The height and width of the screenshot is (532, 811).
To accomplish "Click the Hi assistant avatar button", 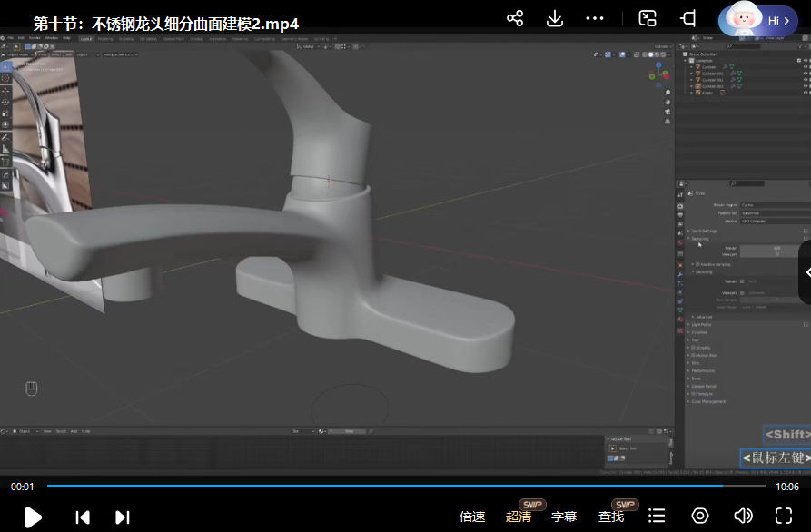I will [758, 20].
